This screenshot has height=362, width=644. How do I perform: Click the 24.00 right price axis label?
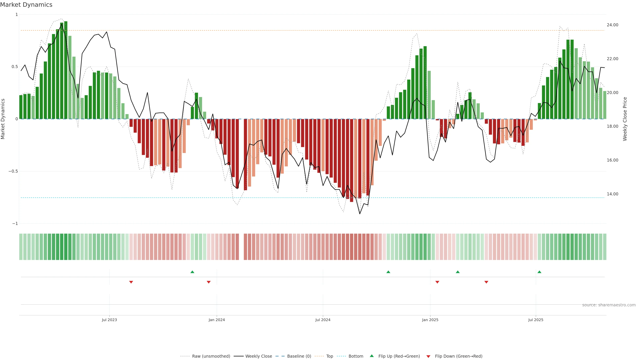[x=612, y=25]
